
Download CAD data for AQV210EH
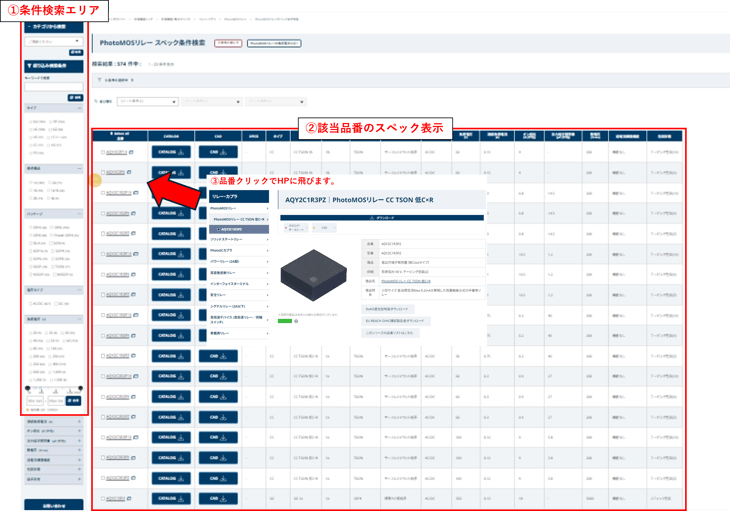pyautogui.click(x=218, y=498)
